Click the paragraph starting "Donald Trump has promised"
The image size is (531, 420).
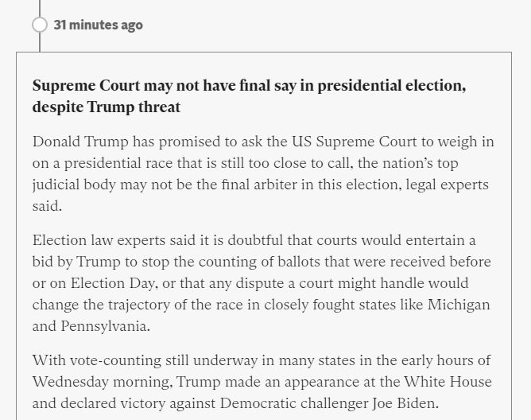(262, 173)
